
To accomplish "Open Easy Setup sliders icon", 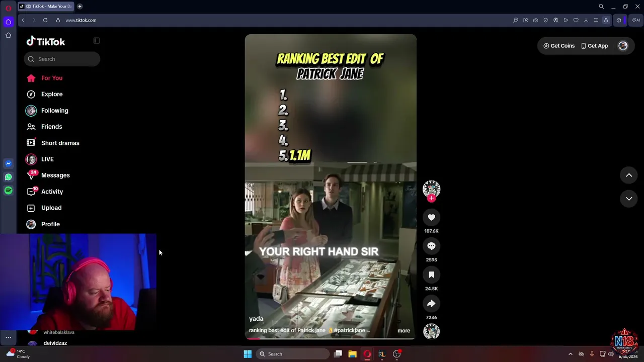I will (x=596, y=20).
